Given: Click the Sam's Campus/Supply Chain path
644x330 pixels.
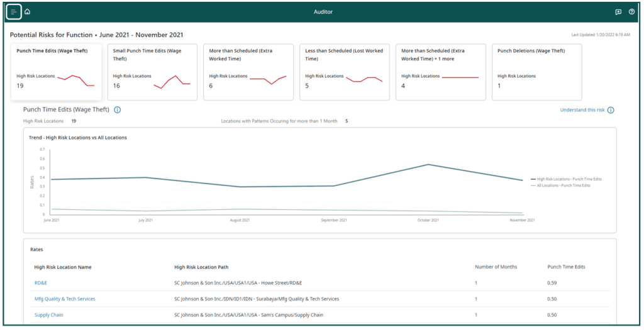Looking at the screenshot, I should pos(248,315).
